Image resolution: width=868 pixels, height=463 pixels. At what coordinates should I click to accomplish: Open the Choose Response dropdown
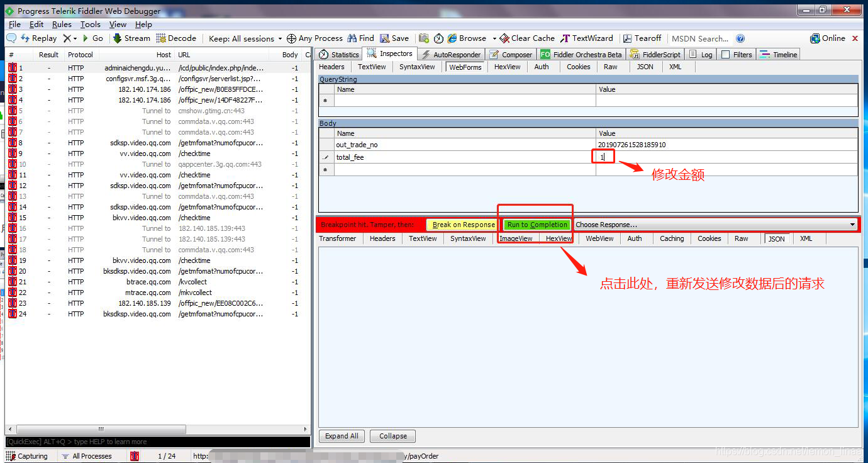pos(716,225)
